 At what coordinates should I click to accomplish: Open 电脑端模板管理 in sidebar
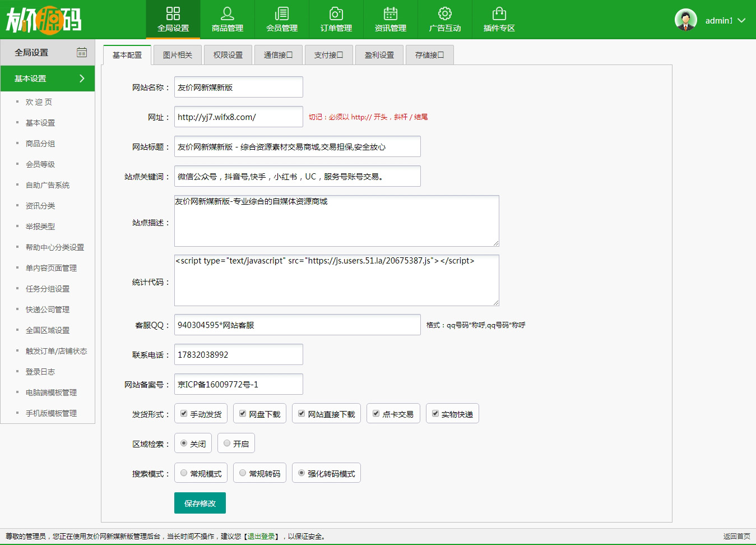[51, 392]
